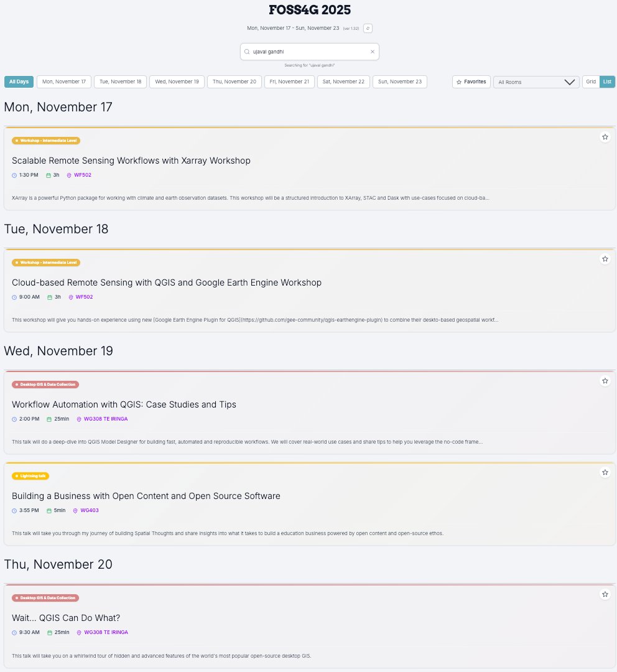
Task: Open Building a Business with Open Content talk
Action: click(146, 497)
